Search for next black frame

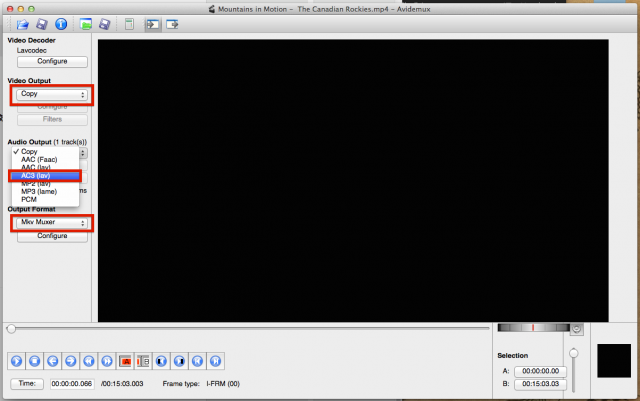(179, 361)
